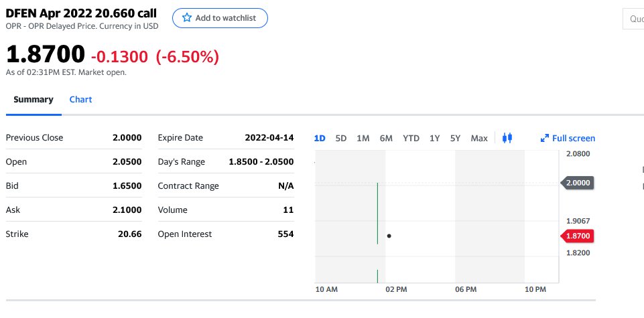Screen dimensions: 644x318
Task: Switch chart range to 1M
Action: (x=363, y=139)
